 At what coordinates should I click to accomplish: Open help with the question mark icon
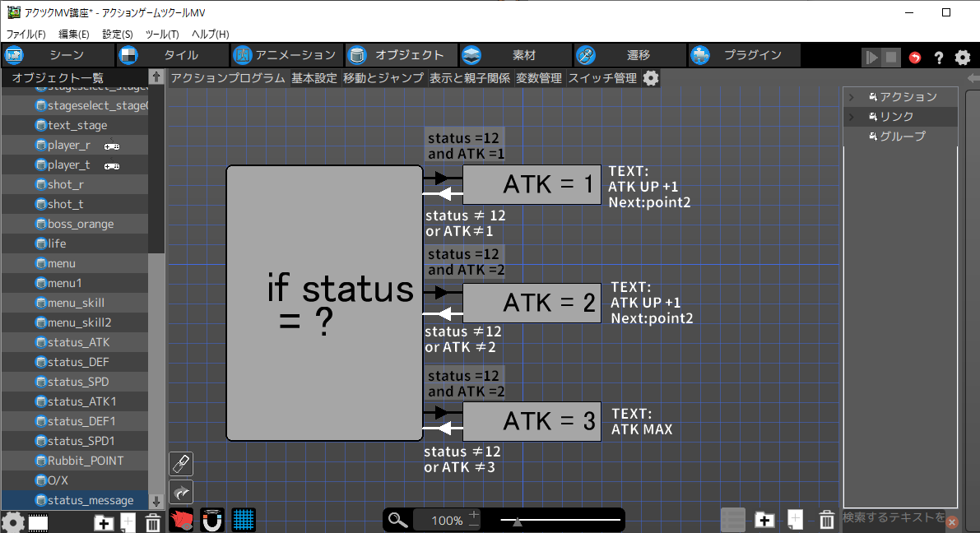938,58
